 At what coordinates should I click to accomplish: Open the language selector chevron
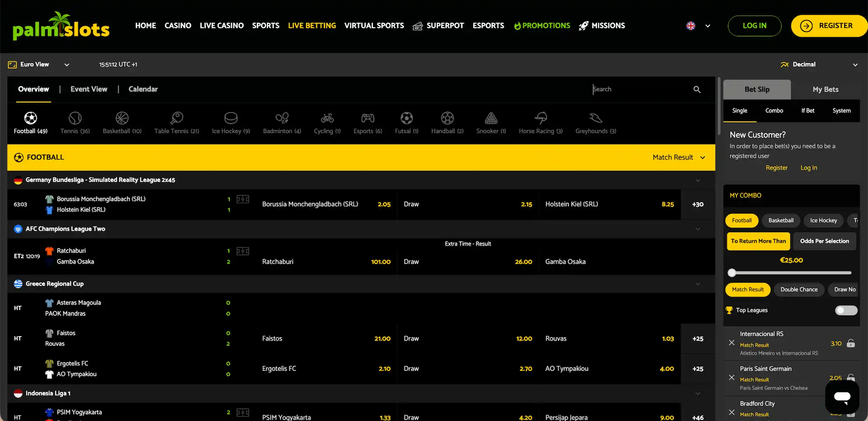tap(708, 26)
